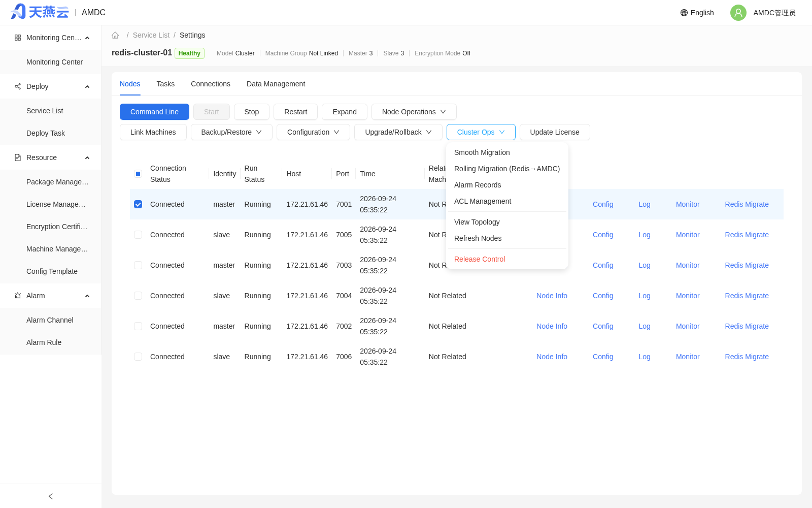Click the Command Line button

pos(154,112)
